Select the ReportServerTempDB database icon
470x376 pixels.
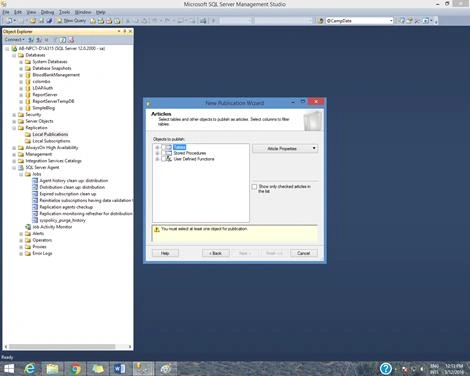click(28, 101)
